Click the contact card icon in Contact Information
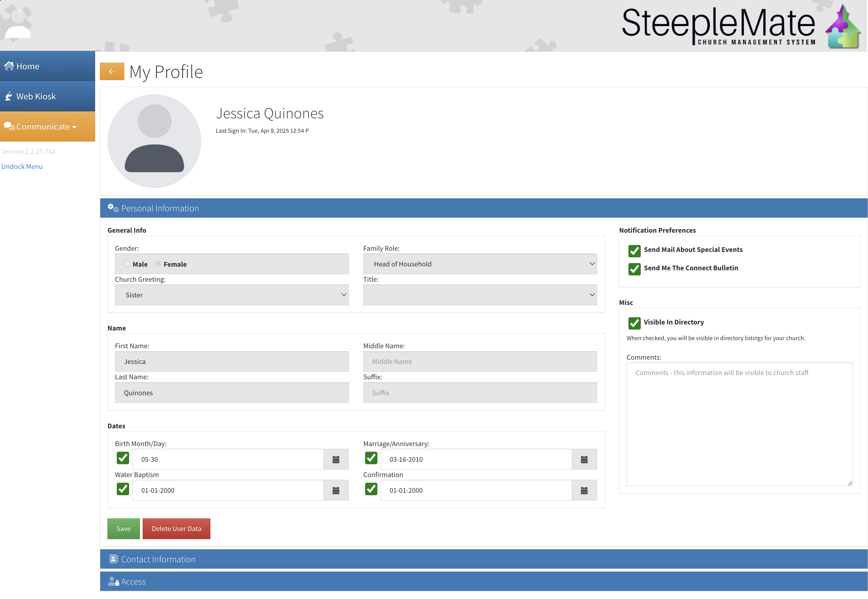 (113, 559)
